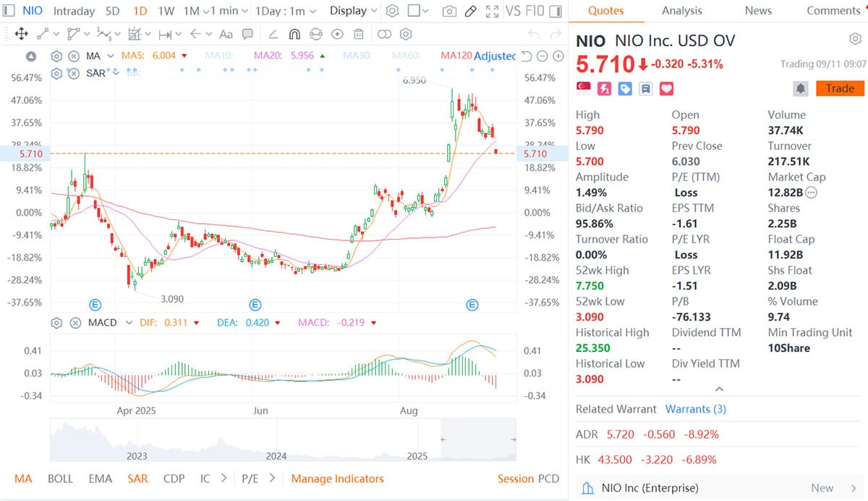Switch to the Analysis tab
The image size is (868, 501).
682,11
